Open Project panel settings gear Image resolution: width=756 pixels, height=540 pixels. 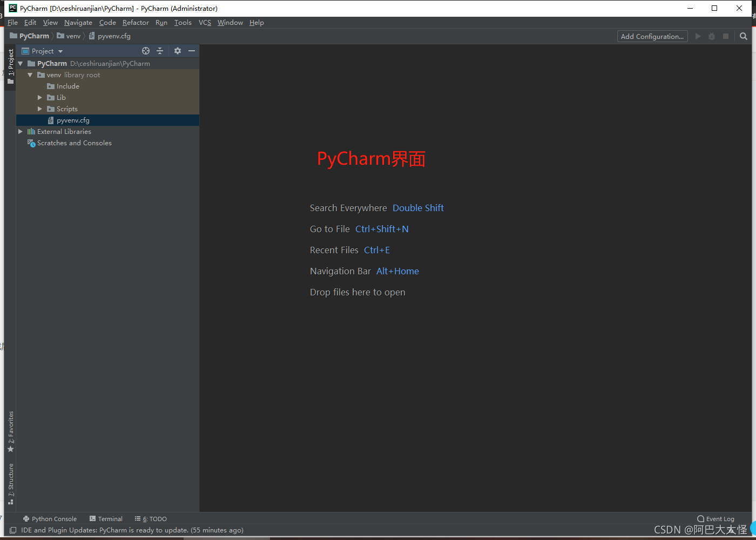coord(178,51)
